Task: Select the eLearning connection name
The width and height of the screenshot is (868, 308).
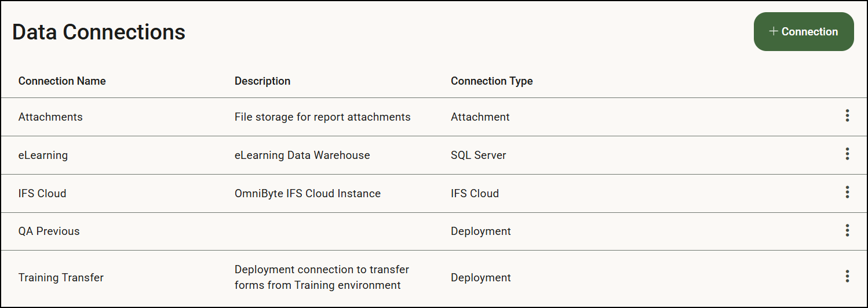Action: [x=43, y=155]
